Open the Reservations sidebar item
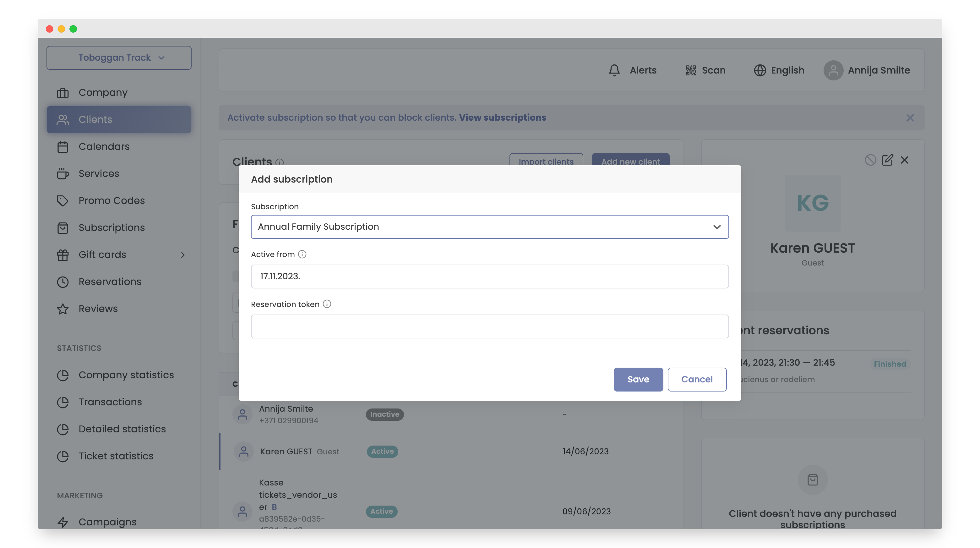 pos(110,282)
